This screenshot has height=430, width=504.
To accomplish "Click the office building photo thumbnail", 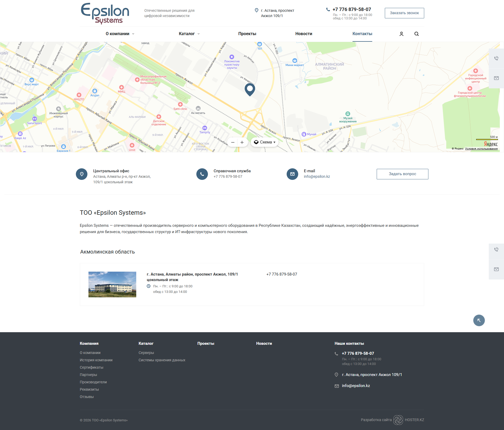I will [x=112, y=284].
